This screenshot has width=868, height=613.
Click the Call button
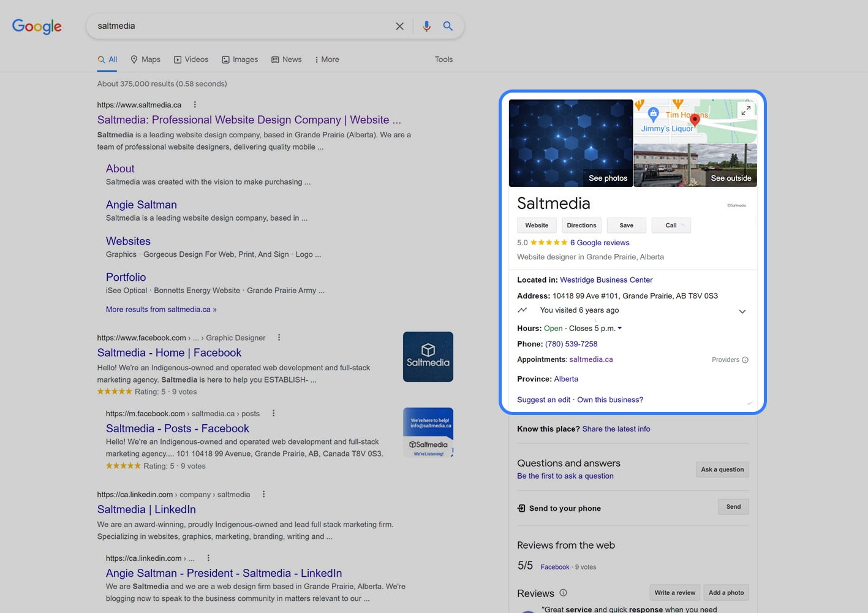671,226
